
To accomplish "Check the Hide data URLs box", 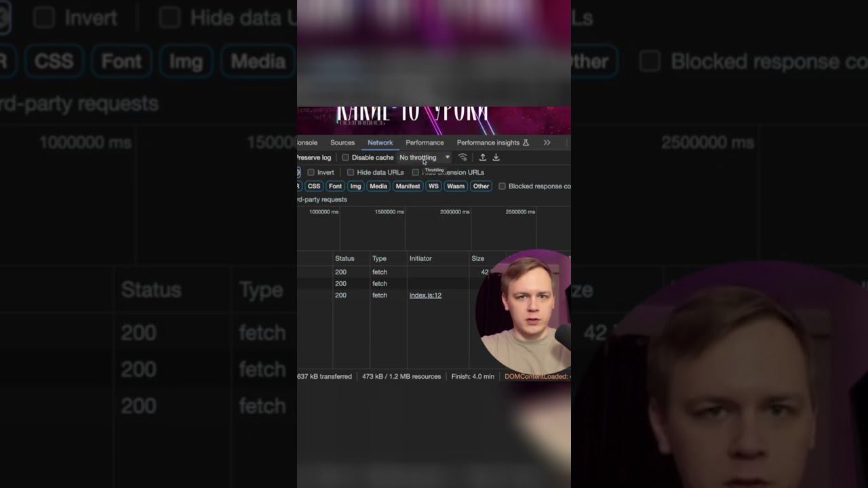I will pyautogui.click(x=351, y=172).
